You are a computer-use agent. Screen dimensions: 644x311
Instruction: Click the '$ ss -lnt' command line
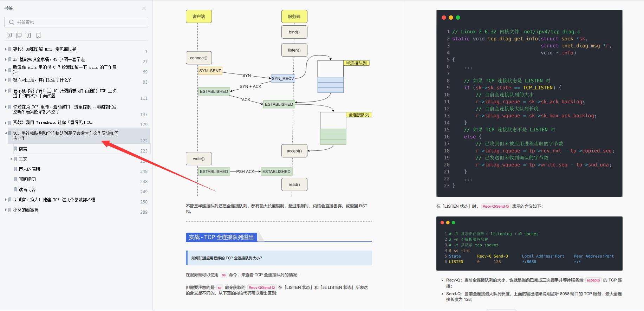point(460,251)
